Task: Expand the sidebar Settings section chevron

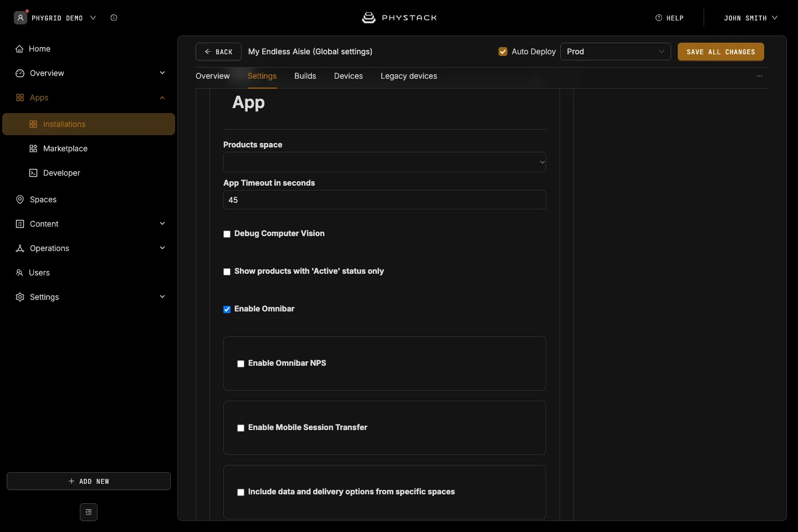Action: pos(162,297)
